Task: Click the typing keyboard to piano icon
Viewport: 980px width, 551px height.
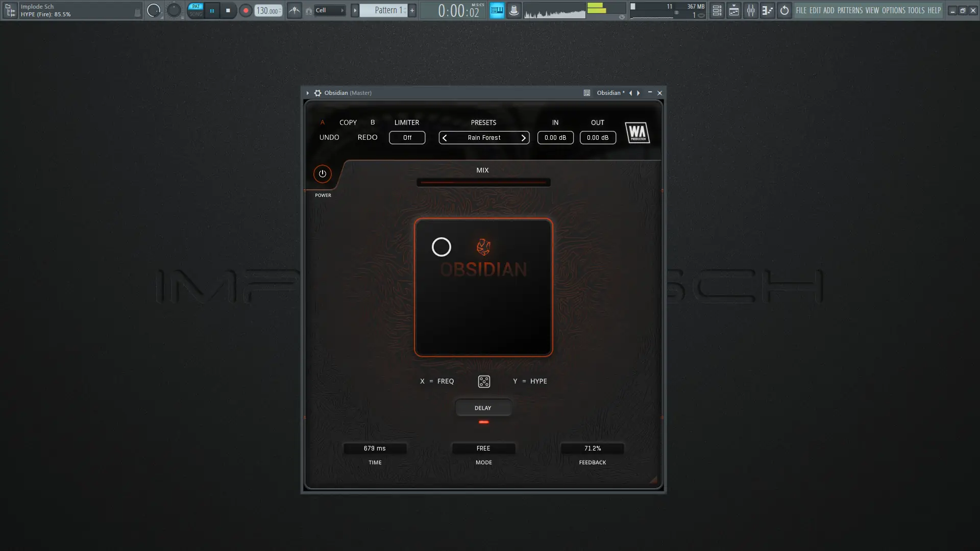Action: (497, 10)
